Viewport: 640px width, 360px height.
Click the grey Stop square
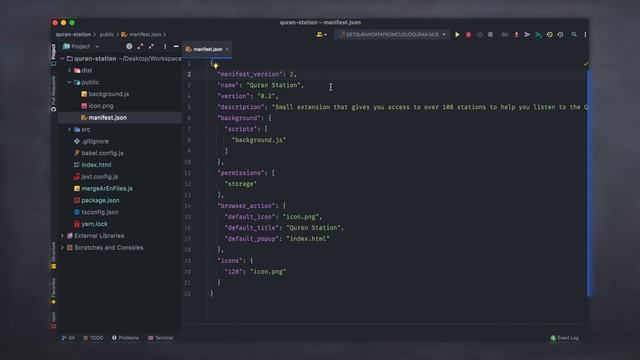490,35
